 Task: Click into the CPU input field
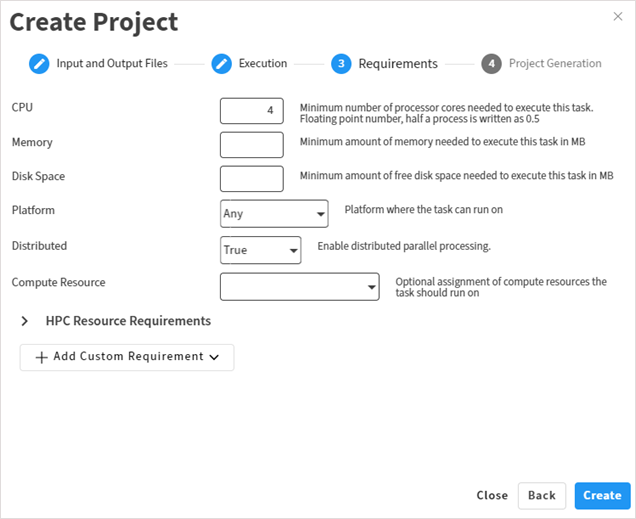251,110
